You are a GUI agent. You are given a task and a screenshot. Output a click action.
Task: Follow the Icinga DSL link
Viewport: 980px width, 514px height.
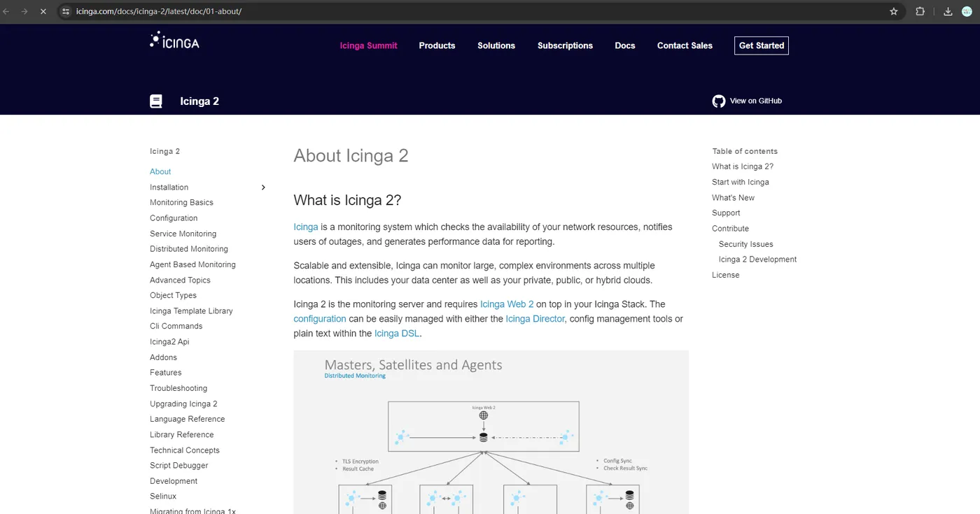click(x=397, y=334)
